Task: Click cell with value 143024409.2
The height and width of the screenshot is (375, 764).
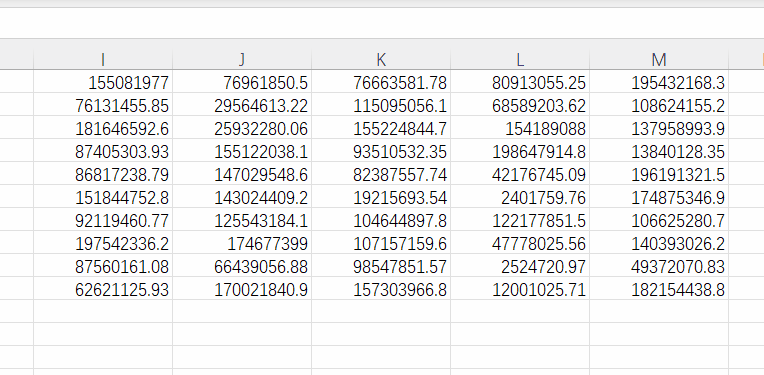Action: [242, 196]
